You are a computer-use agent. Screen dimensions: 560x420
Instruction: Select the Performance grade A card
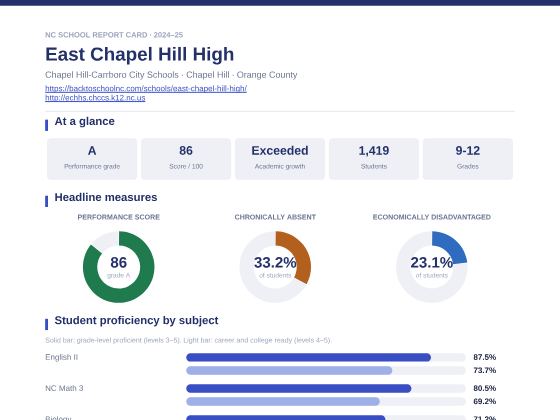click(x=92, y=159)
